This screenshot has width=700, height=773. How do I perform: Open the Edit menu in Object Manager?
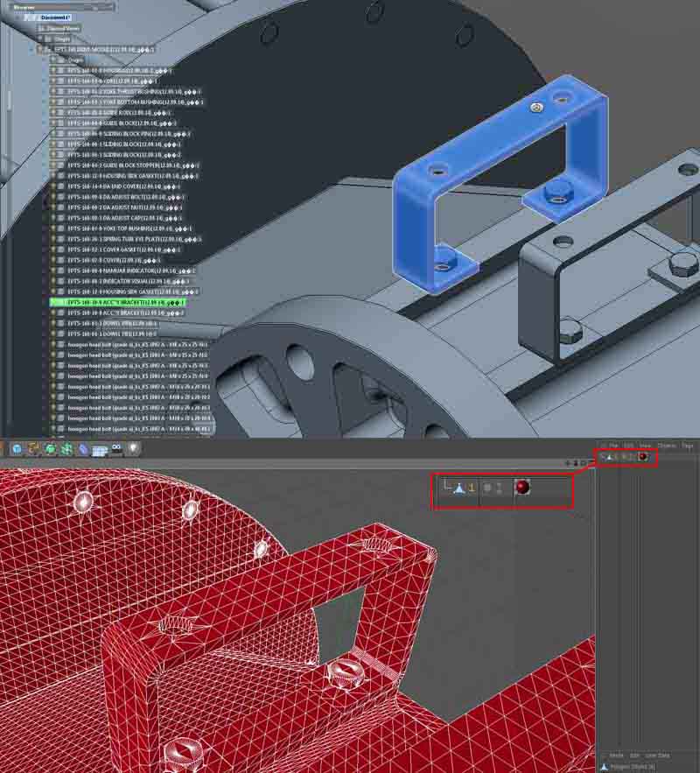click(x=628, y=446)
